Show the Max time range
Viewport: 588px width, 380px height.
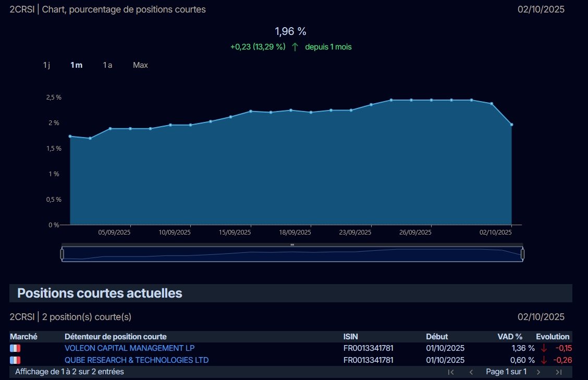[140, 65]
